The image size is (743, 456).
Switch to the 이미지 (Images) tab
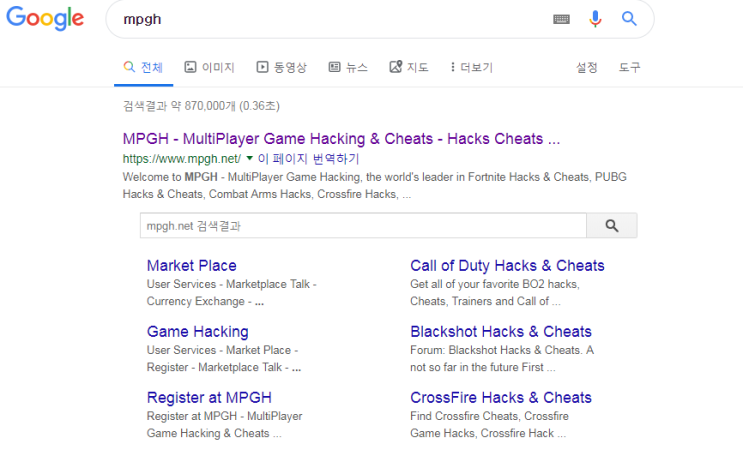pos(209,67)
